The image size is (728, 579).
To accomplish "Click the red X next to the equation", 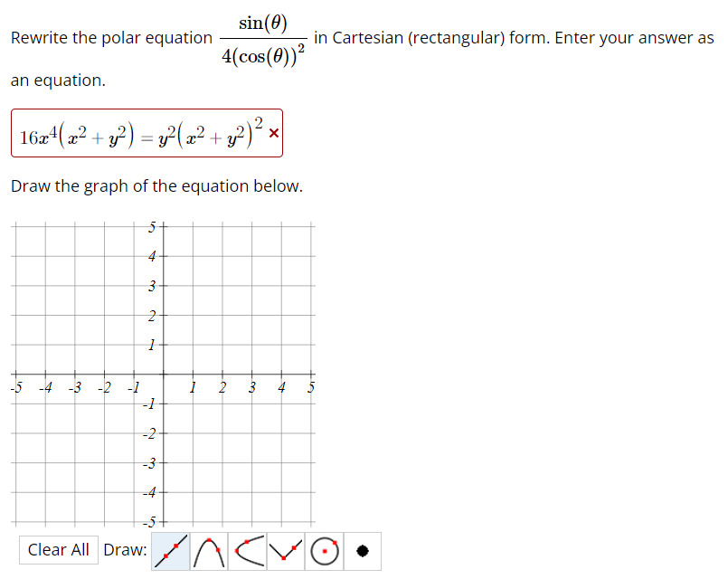I will (272, 134).
